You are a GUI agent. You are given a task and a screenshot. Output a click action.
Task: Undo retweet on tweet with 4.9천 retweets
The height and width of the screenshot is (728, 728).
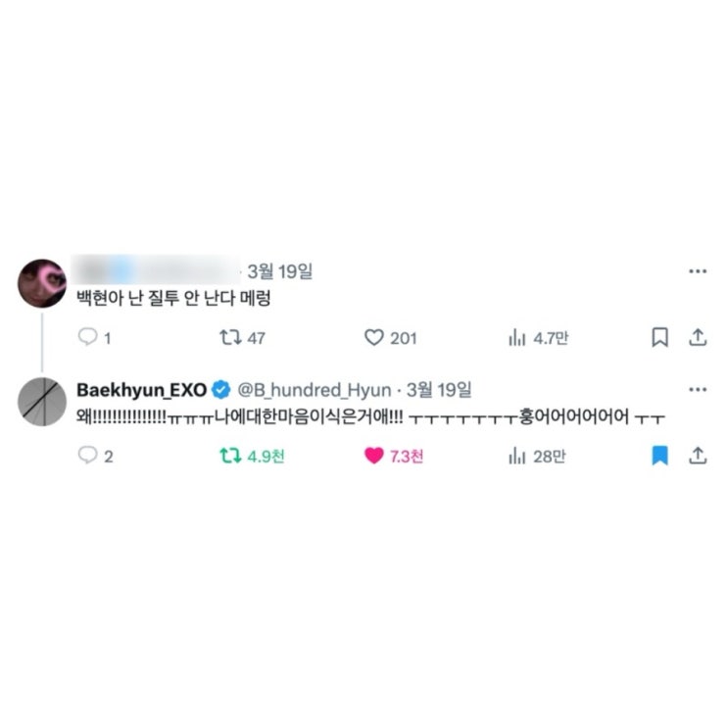click(252, 456)
